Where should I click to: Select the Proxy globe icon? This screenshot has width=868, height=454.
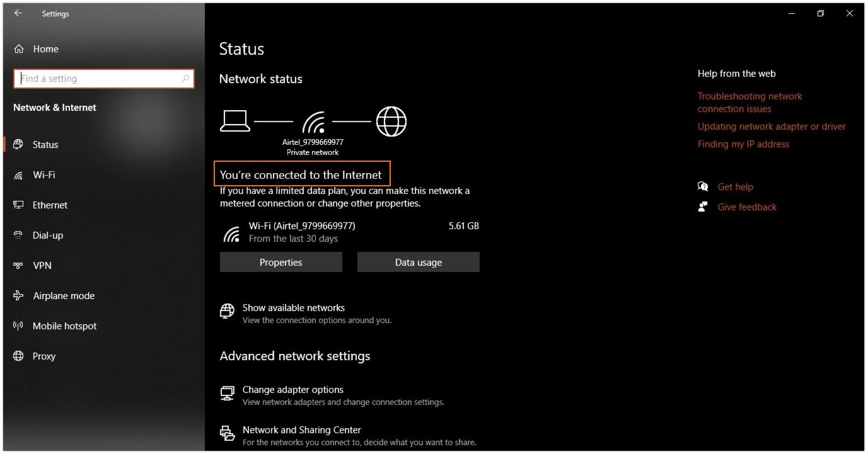coord(18,356)
